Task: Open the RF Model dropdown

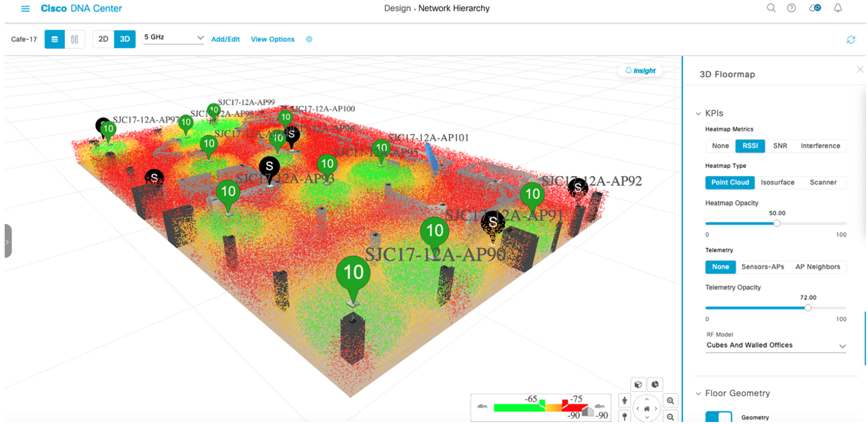Action: point(775,345)
